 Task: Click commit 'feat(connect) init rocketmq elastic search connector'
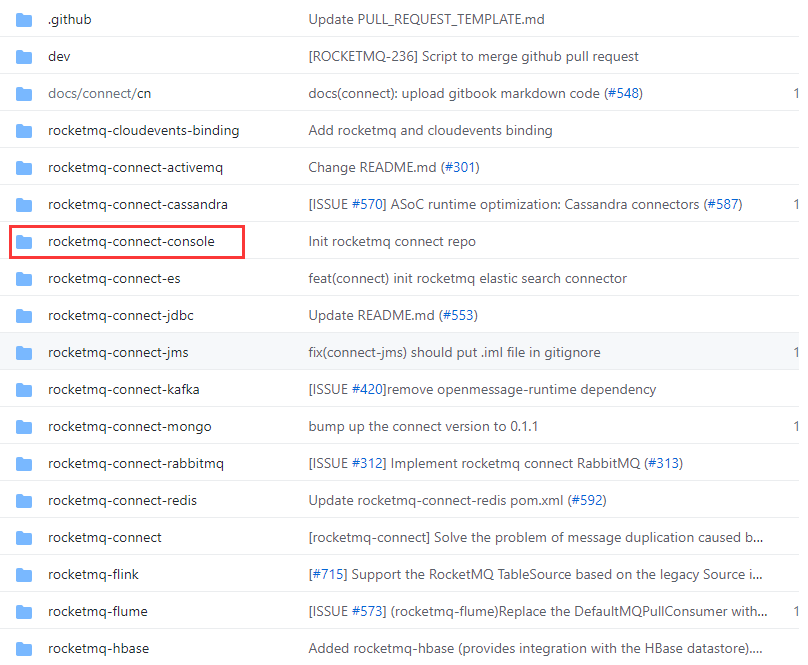pyautogui.click(x=467, y=278)
